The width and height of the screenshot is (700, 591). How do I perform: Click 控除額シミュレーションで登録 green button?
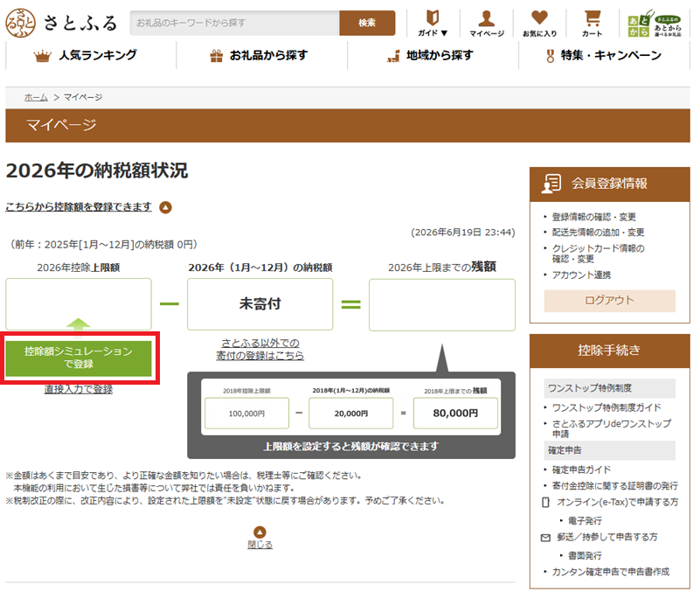click(x=79, y=358)
